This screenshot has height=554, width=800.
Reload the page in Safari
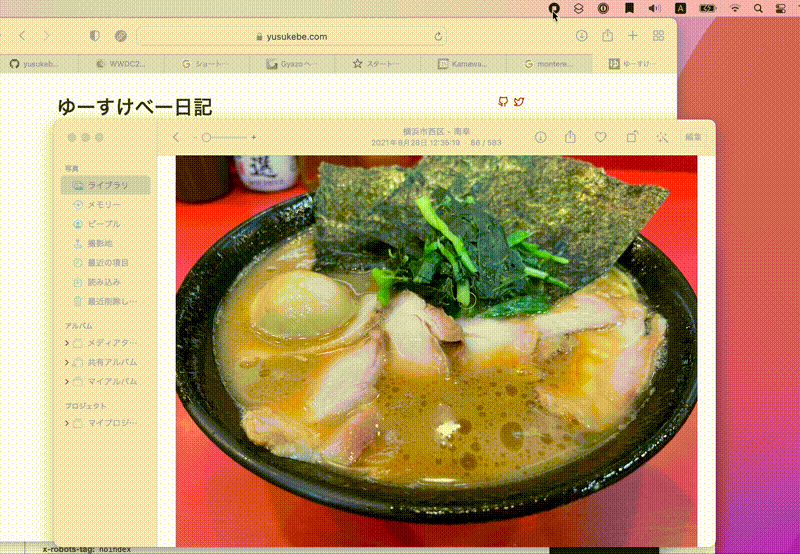click(x=438, y=37)
